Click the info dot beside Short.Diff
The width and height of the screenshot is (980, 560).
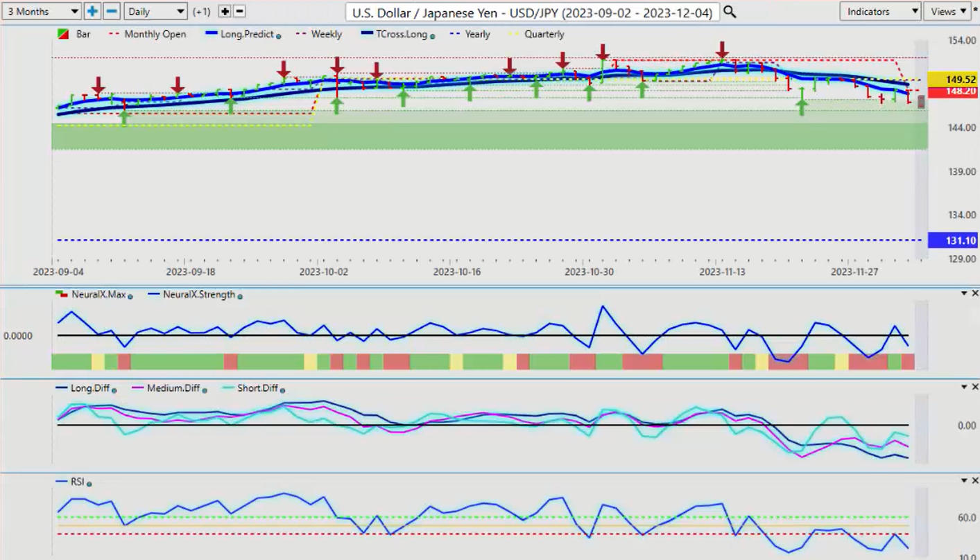pos(283,390)
